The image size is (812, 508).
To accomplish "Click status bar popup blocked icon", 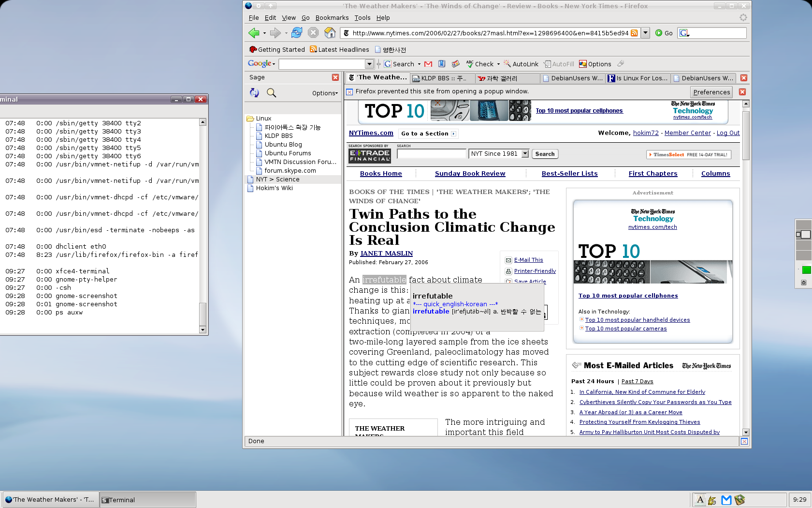I will click(744, 441).
